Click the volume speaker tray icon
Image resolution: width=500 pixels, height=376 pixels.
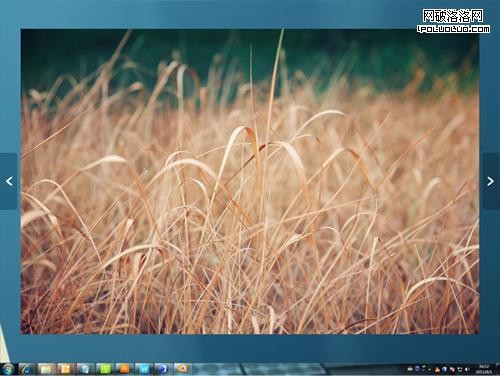coord(467,369)
